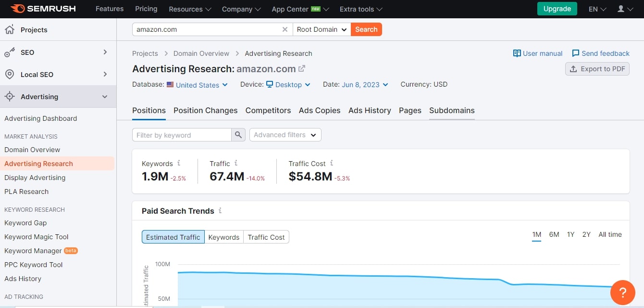Click the Traffic Cost info icon

pyautogui.click(x=332, y=163)
